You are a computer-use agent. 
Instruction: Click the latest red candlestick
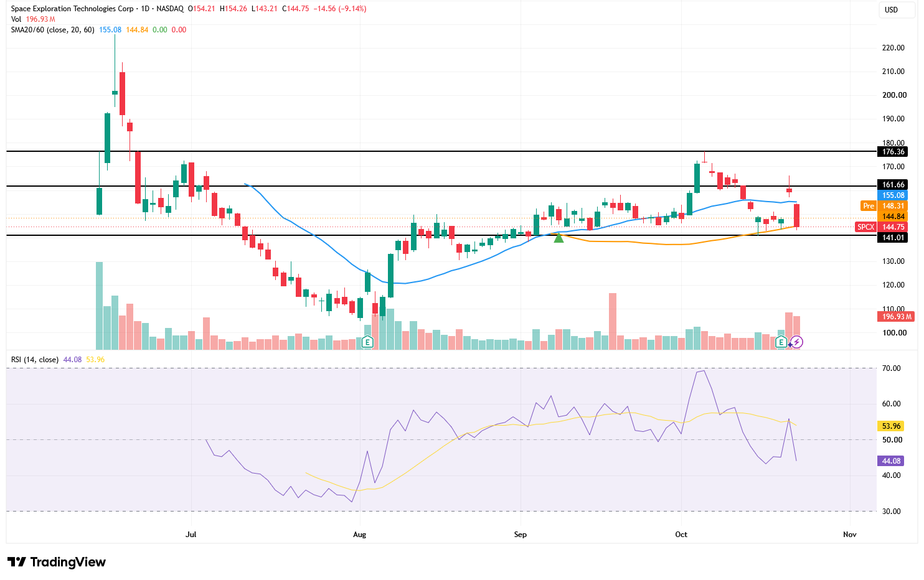(796, 216)
